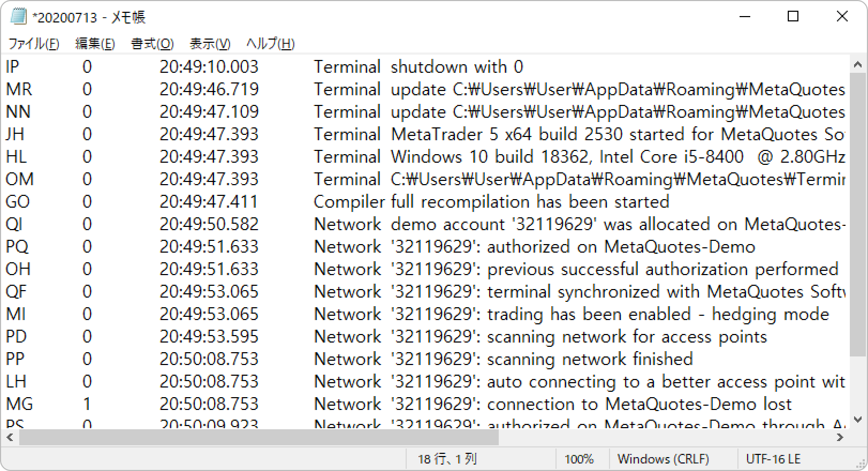Place cursor on the 'shutdown with 0' line
The height and width of the screenshot is (471, 868).
coord(457,67)
